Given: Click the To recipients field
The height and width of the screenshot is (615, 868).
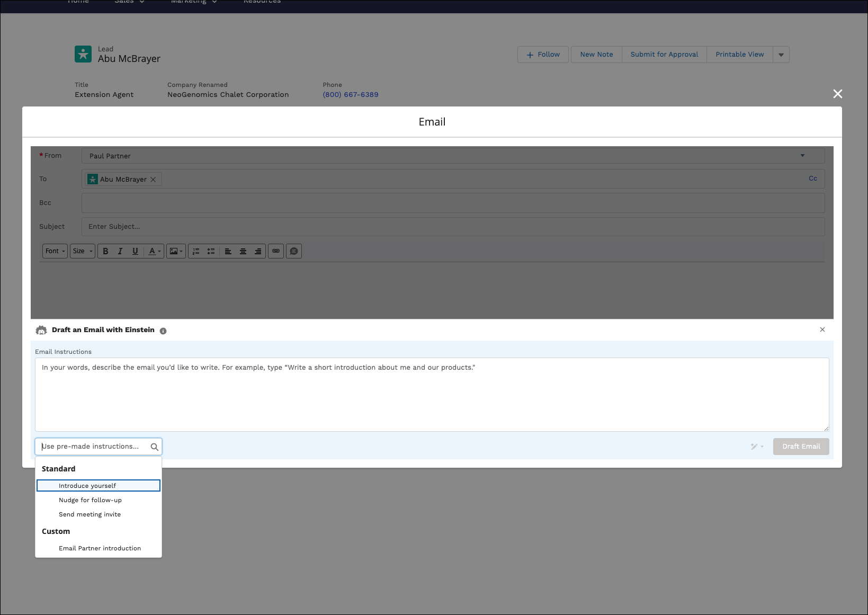Looking at the screenshot, I should 453,179.
